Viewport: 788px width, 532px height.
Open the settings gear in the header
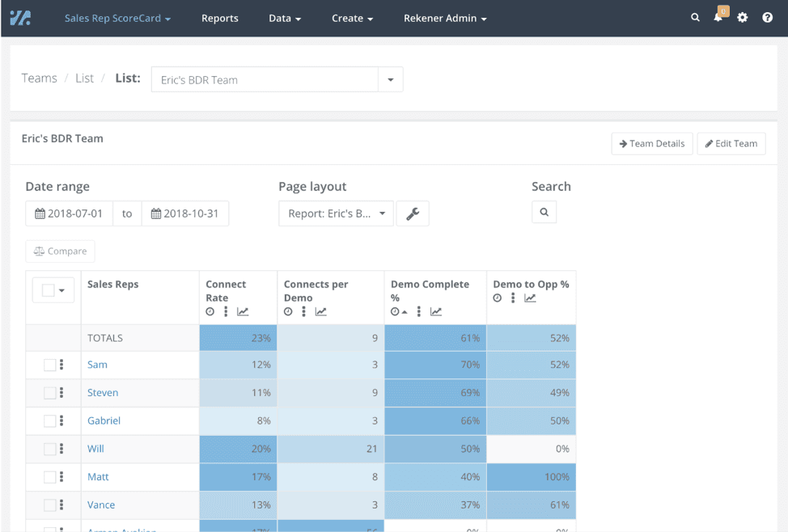743,18
